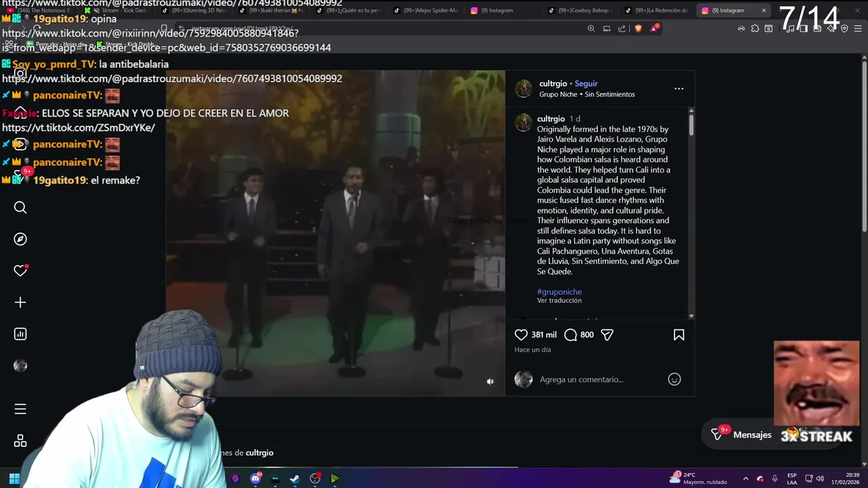This screenshot has height=488, width=868.
Task: Click Ver traducción under the caption
Action: click(559, 301)
